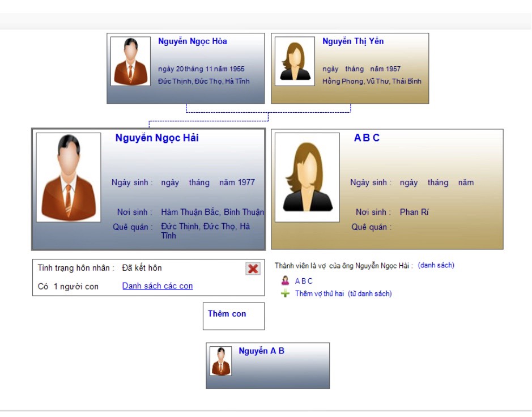Select A B C in the wife list
This screenshot has height=417, width=532.
pos(304,281)
